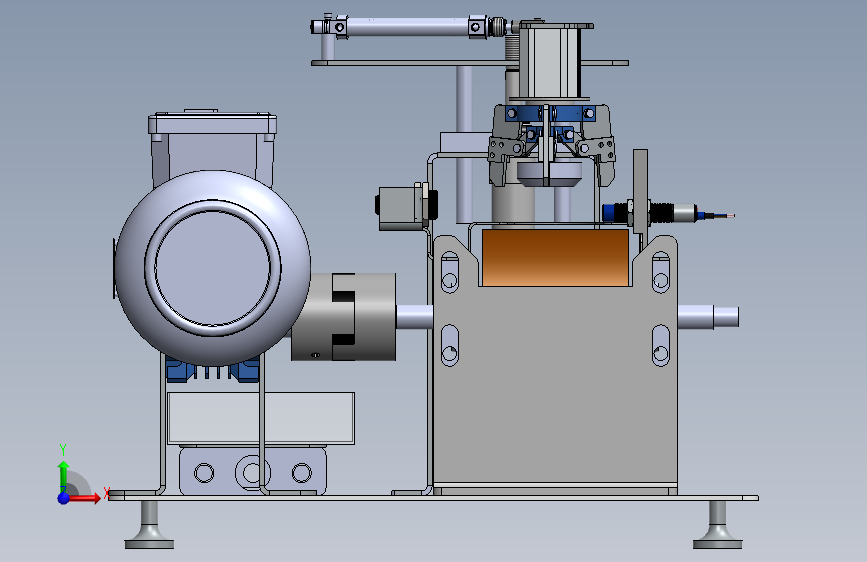Select the jaw coupling between motor and housing
This screenshot has width=867, height=562.
(343, 316)
